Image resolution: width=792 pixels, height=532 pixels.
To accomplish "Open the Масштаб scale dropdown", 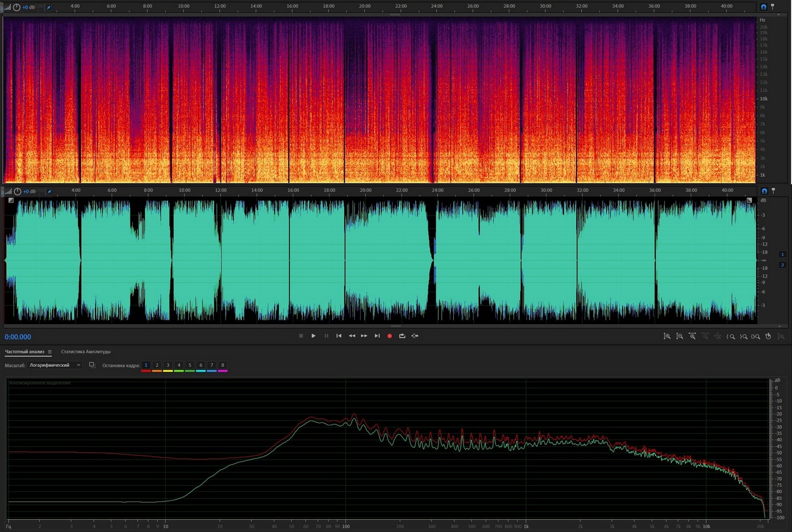I will pos(55,365).
